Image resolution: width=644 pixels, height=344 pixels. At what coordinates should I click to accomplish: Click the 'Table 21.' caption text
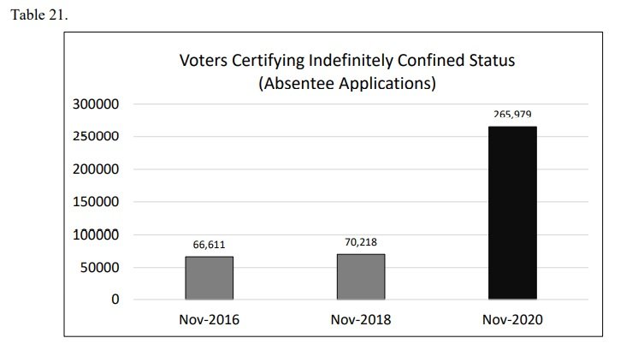[38, 17]
